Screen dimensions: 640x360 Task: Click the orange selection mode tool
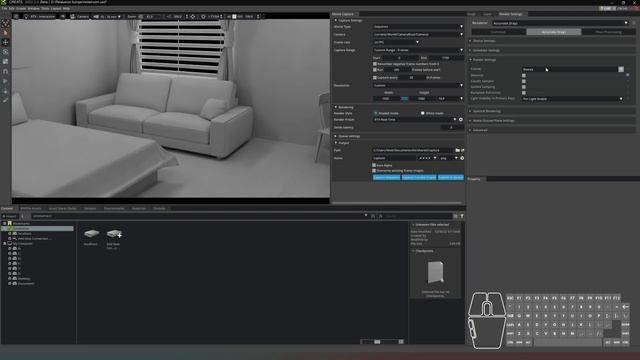click(5, 33)
